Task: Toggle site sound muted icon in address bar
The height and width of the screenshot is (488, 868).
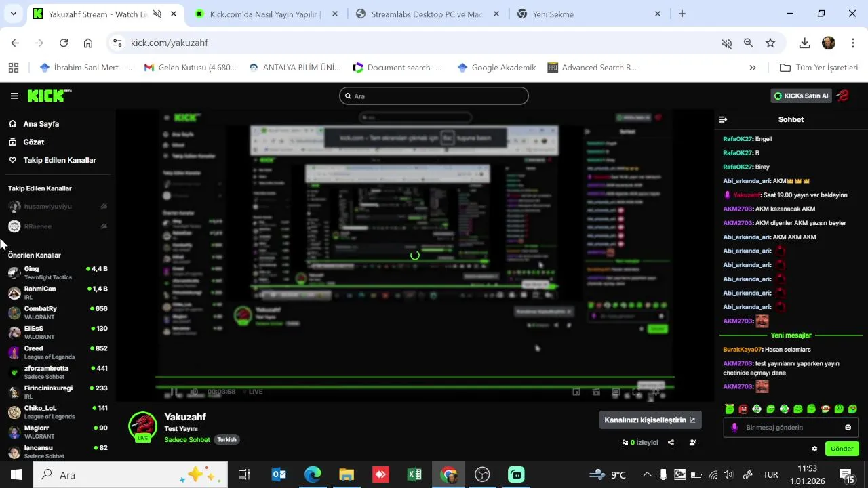Action: point(726,43)
